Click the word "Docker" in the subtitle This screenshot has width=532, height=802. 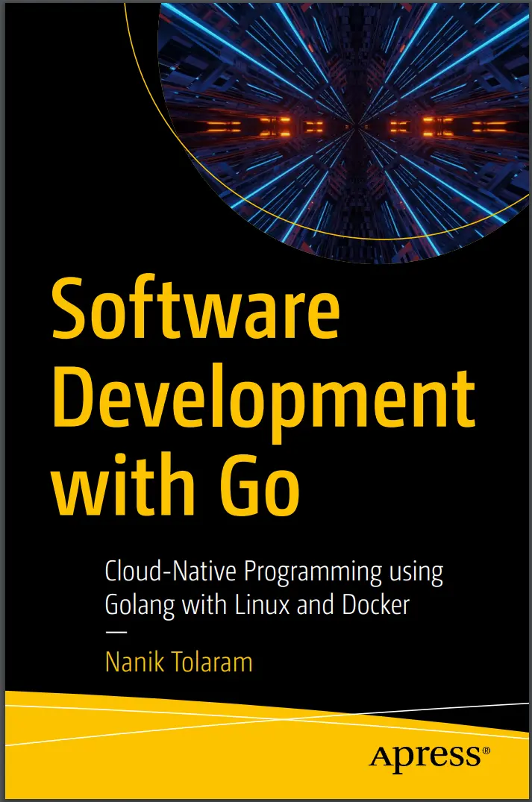(376, 604)
